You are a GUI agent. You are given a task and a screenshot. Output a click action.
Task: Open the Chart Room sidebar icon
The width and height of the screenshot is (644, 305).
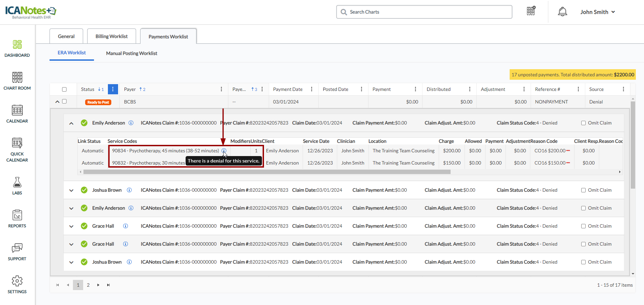click(x=17, y=78)
